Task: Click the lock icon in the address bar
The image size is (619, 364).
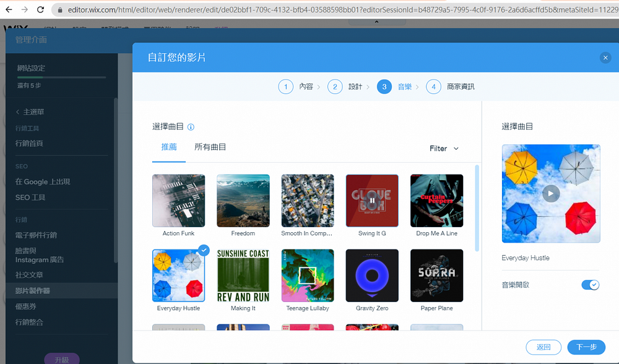Action: point(60,10)
